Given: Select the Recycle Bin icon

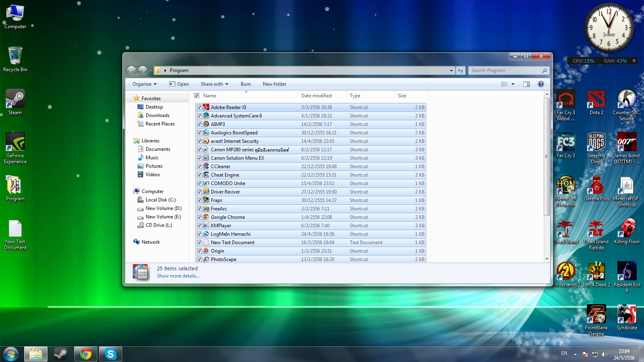Looking at the screenshot, I should point(15,59).
